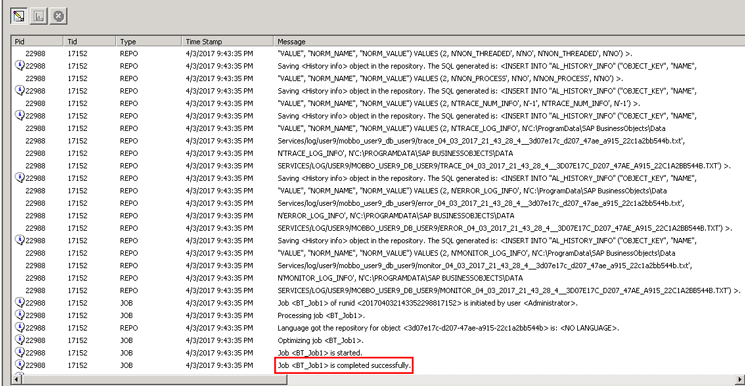This screenshot has width=745, height=386.
Task: Click info icon beside 'Job <BT_Job1> is started' row
Action: pos(19,352)
